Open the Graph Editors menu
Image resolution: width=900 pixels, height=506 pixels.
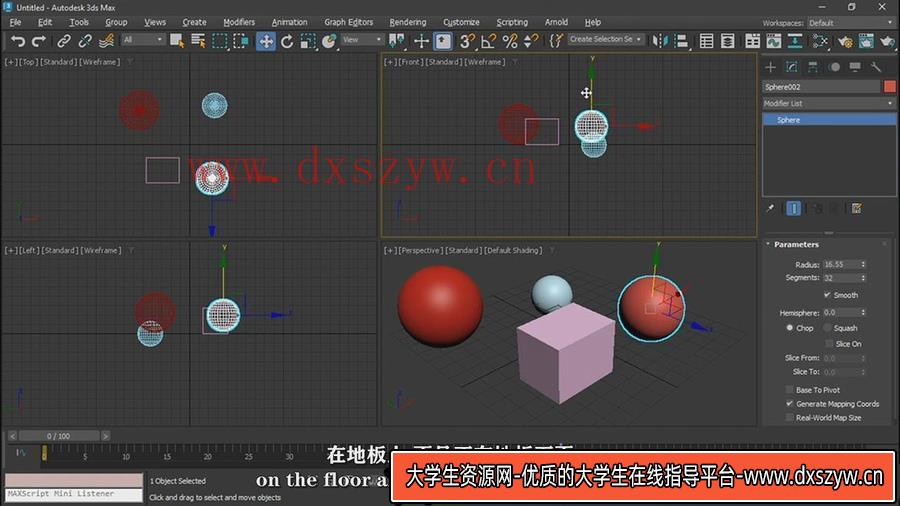click(348, 22)
